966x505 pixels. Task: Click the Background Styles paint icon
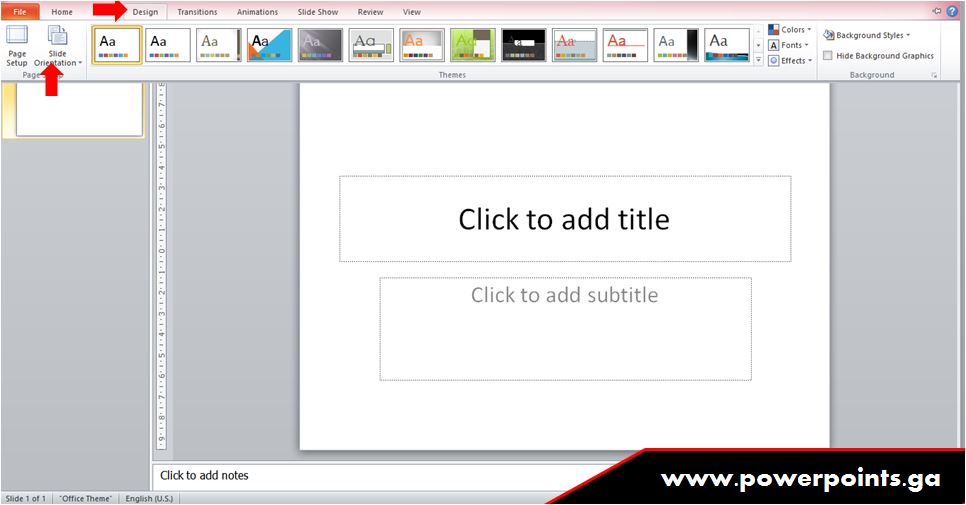tap(829, 35)
